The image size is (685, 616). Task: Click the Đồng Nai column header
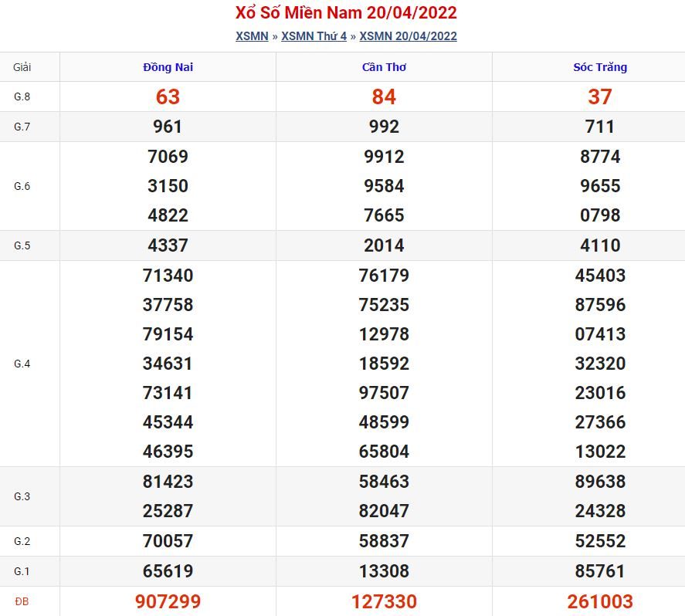[x=168, y=67]
